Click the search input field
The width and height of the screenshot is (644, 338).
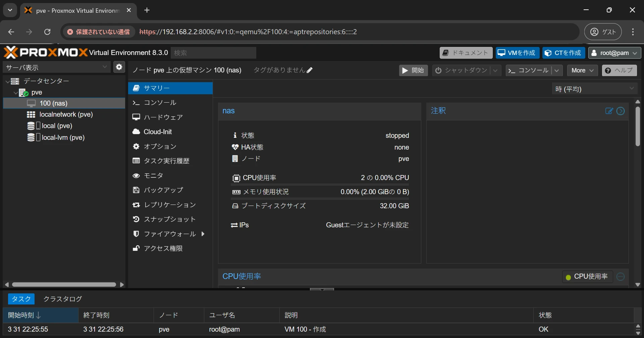tap(213, 53)
